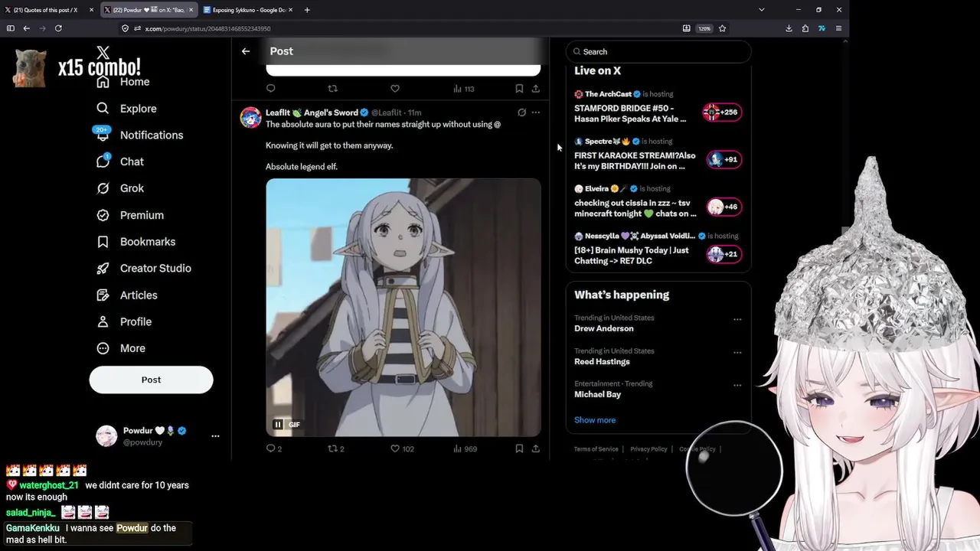This screenshot has height=551, width=980.
Task: Reset the 120% zoom level
Action: [704, 28]
